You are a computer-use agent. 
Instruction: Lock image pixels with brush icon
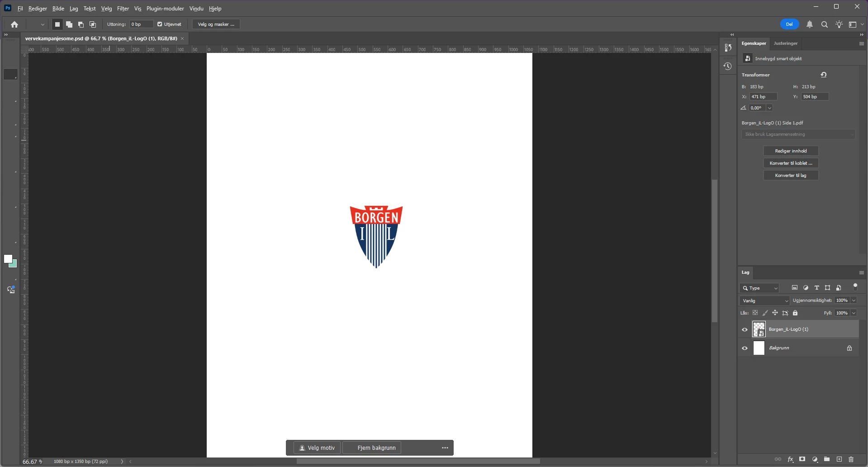point(765,313)
